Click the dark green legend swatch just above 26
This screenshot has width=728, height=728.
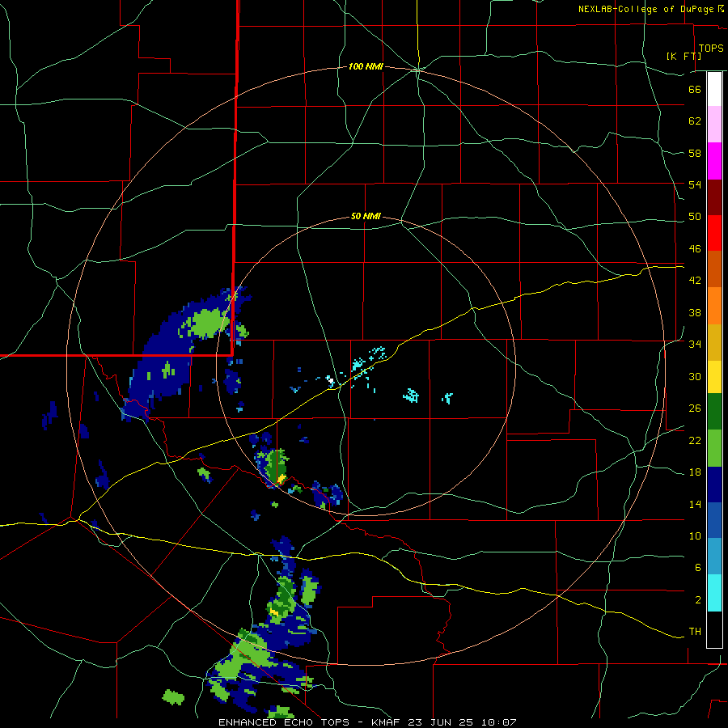[714, 411]
